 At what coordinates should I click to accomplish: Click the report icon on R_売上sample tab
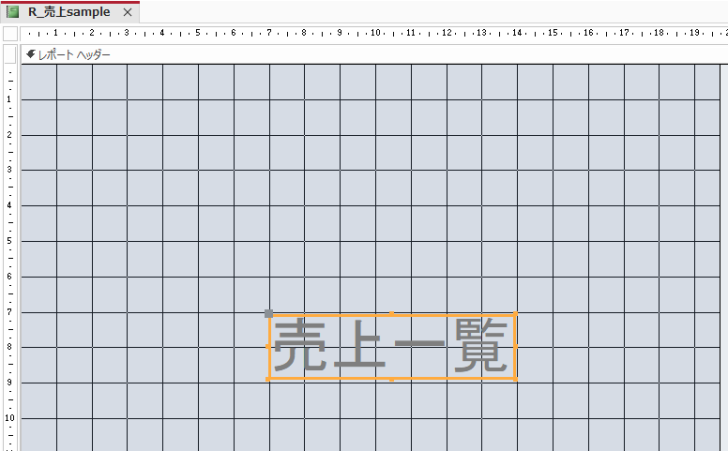click(13, 12)
